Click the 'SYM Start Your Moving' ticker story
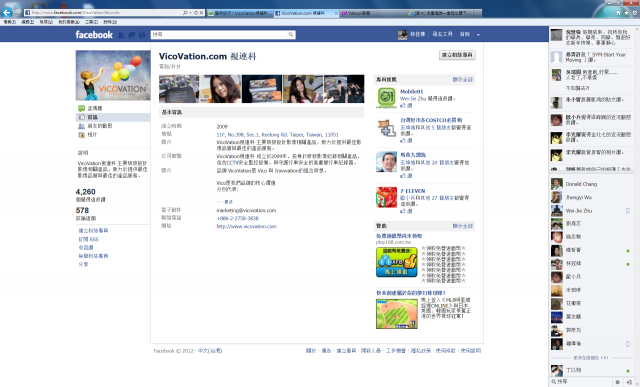This screenshot has width=640, height=387. [591, 57]
